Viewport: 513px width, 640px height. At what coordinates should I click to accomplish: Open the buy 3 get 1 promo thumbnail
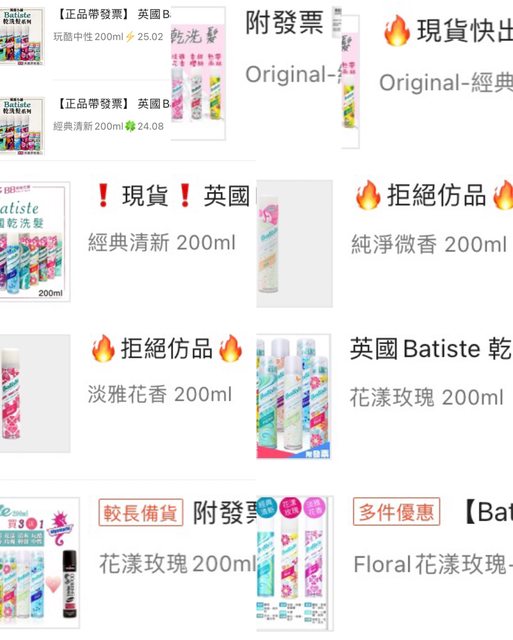click(39, 563)
